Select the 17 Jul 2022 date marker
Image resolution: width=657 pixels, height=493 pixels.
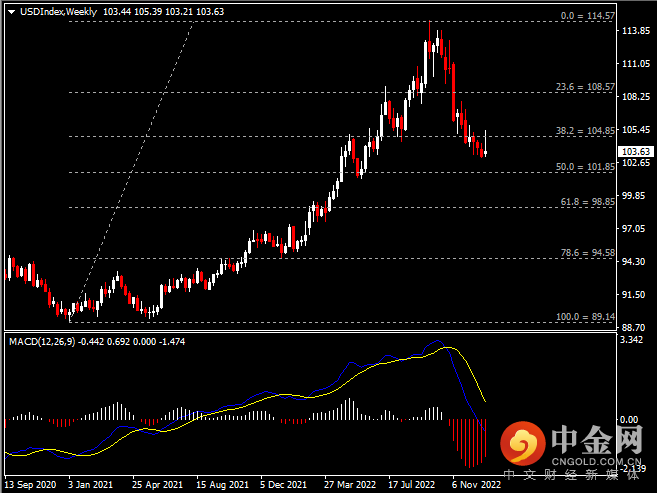click(x=410, y=482)
